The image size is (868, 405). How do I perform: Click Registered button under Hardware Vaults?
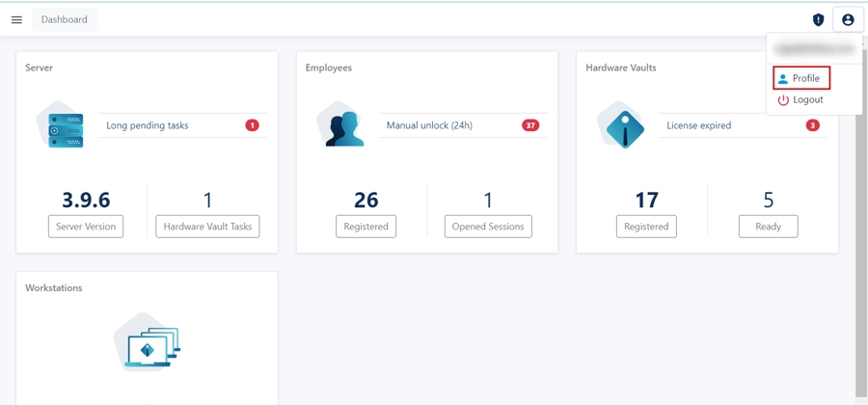pos(646,227)
